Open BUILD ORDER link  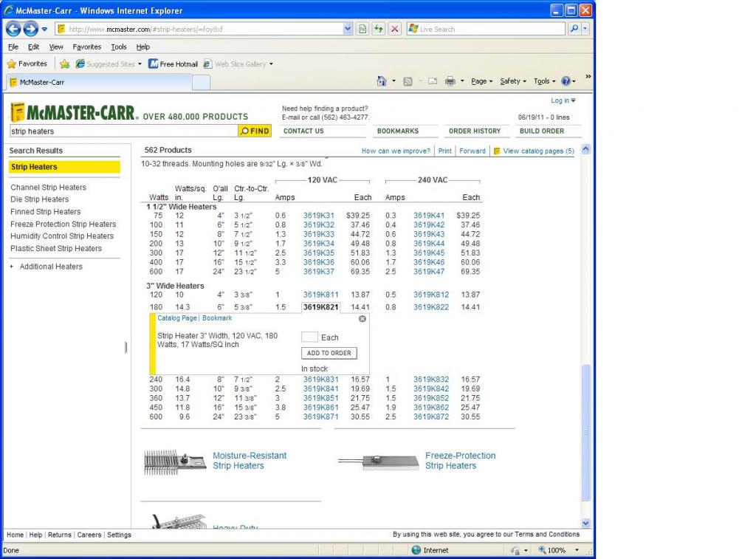pos(541,131)
